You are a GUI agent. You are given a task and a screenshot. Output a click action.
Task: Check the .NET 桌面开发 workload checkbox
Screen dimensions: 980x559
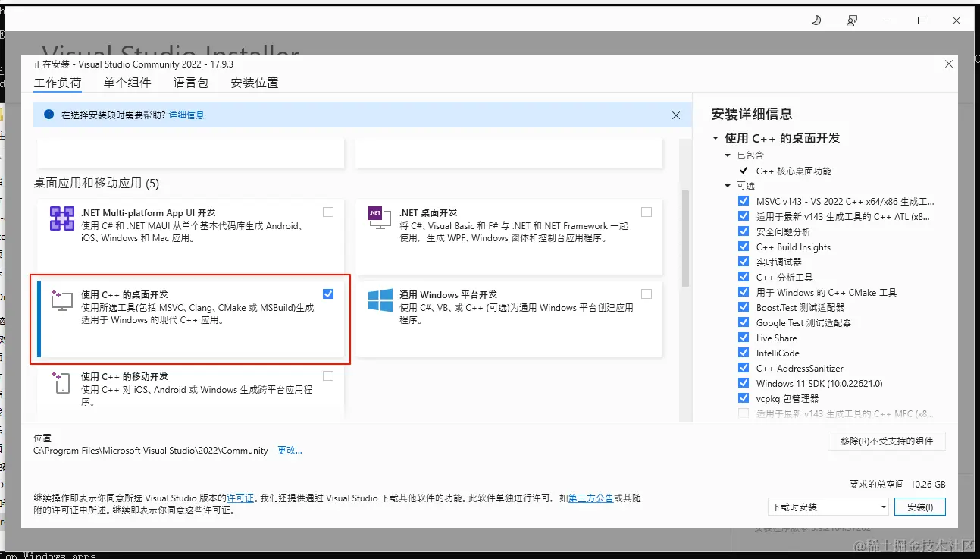coord(647,212)
